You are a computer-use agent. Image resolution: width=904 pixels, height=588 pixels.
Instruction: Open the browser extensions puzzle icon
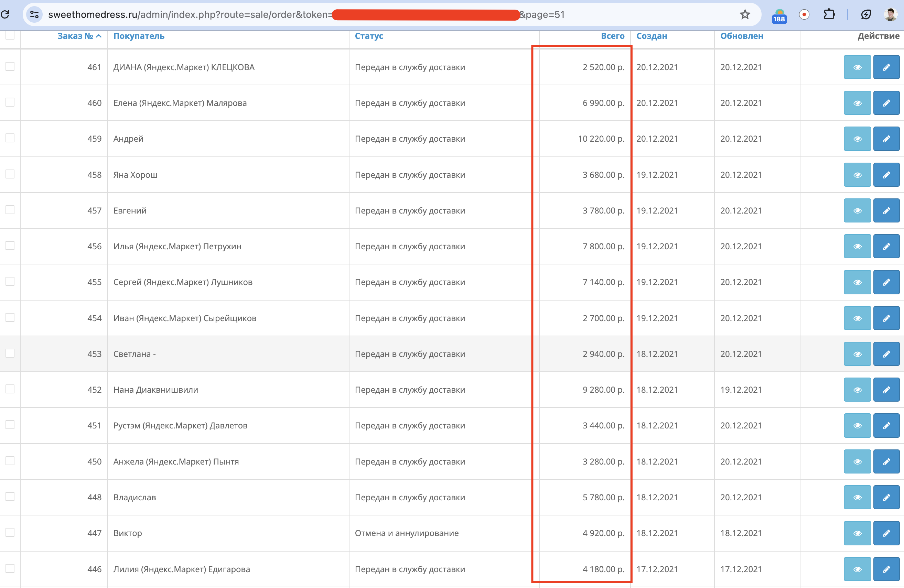[x=829, y=14]
